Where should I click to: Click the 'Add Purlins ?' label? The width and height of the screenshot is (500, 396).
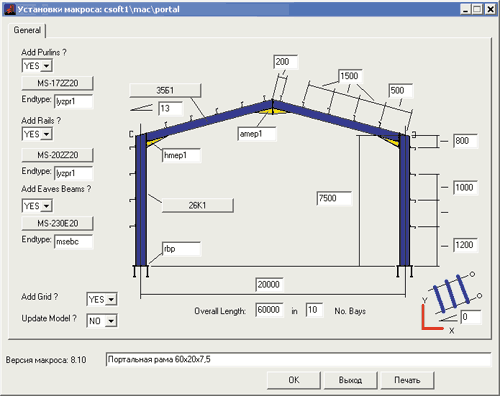pyautogui.click(x=44, y=53)
